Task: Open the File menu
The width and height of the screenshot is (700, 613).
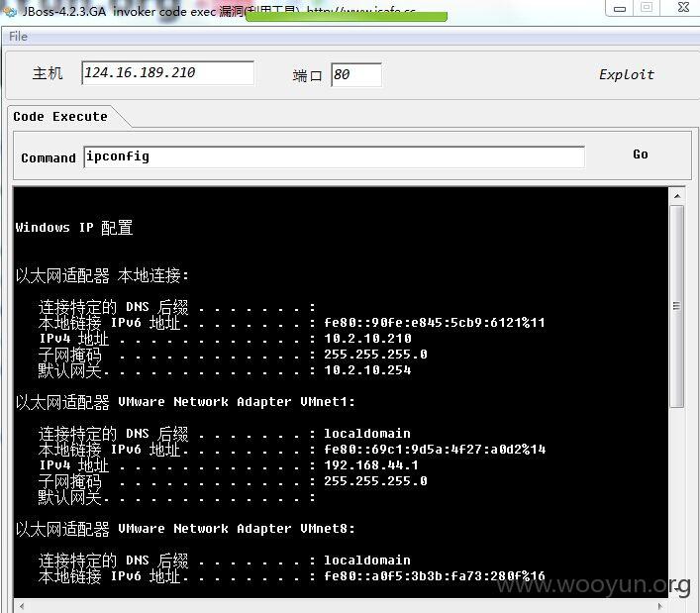Action: pyautogui.click(x=18, y=37)
